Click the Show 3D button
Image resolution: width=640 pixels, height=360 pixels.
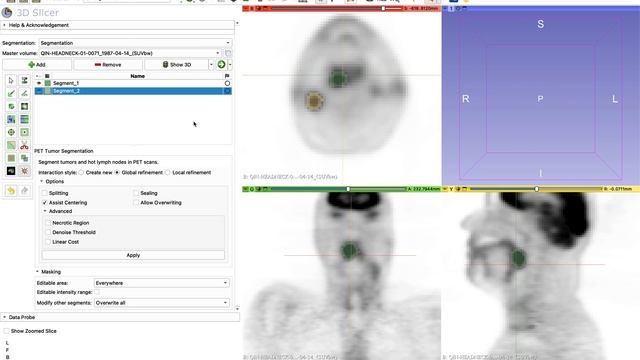coord(176,64)
